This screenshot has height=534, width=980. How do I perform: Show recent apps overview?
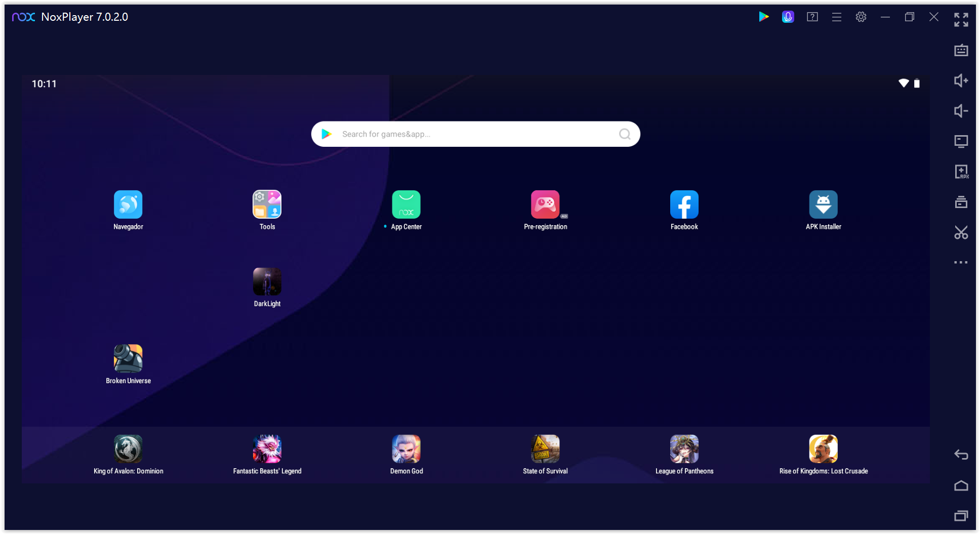pyautogui.click(x=961, y=516)
